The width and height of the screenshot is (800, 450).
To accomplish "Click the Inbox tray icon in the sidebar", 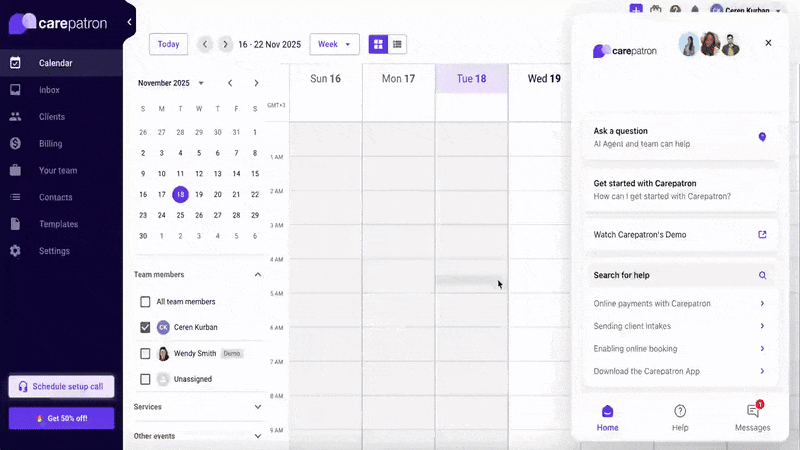I will 15,90.
